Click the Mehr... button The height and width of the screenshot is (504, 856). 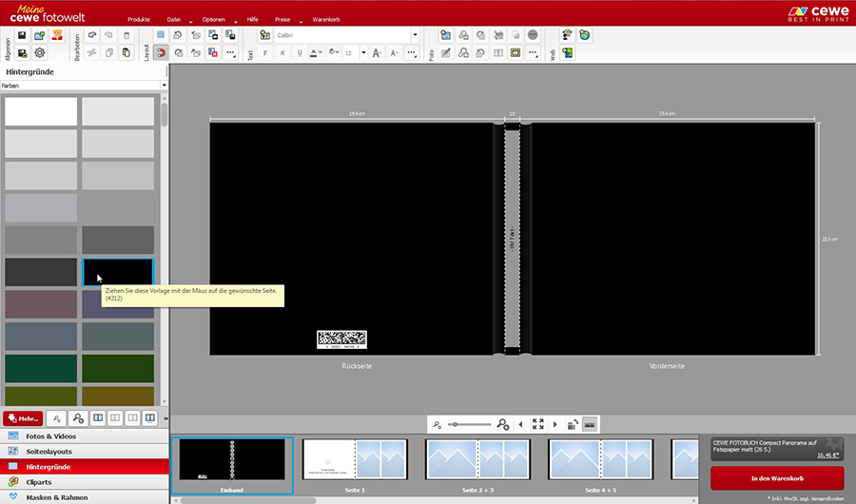click(x=22, y=418)
